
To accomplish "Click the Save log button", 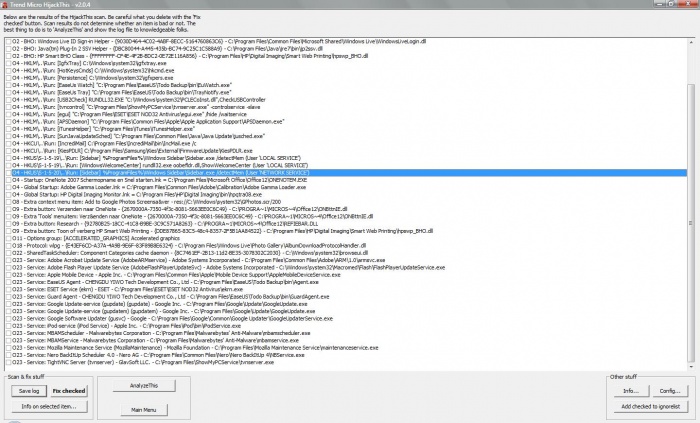I will coord(29,391).
